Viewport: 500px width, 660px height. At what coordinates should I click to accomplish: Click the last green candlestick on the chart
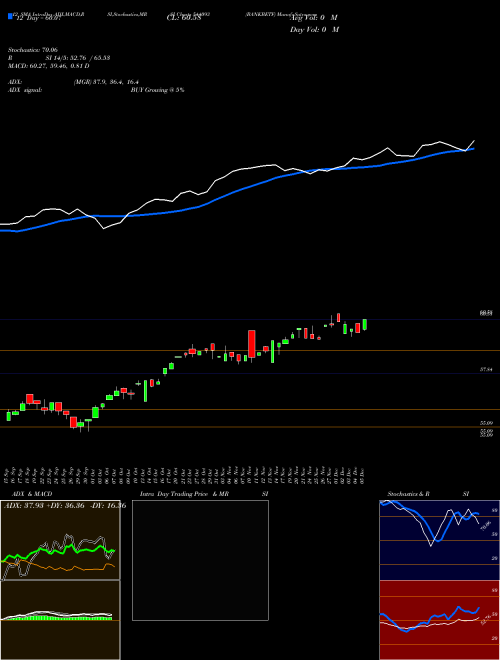point(364,325)
